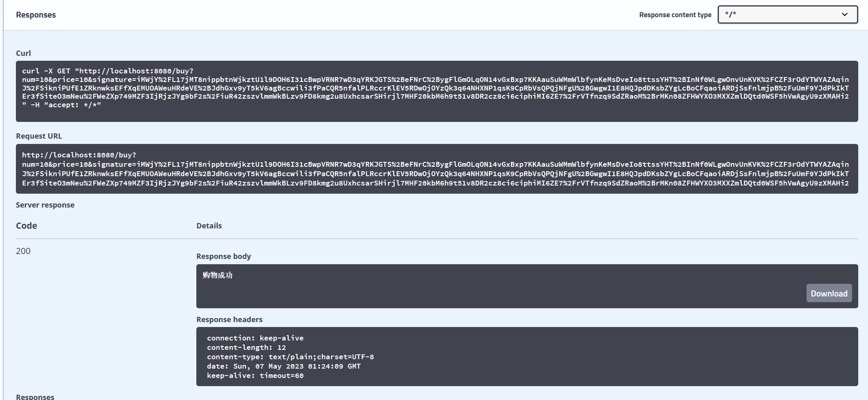Click the 'Response content type' label

[675, 15]
